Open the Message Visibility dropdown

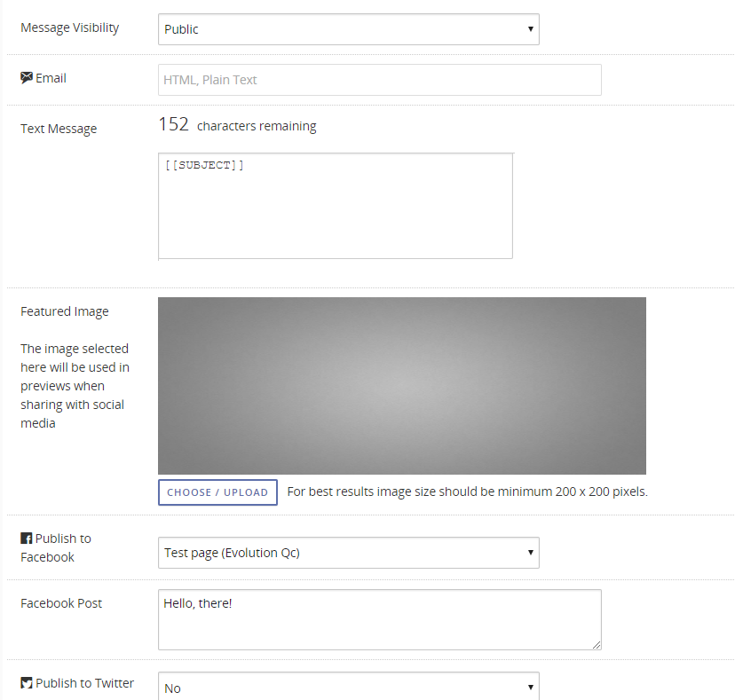pyautogui.click(x=348, y=29)
